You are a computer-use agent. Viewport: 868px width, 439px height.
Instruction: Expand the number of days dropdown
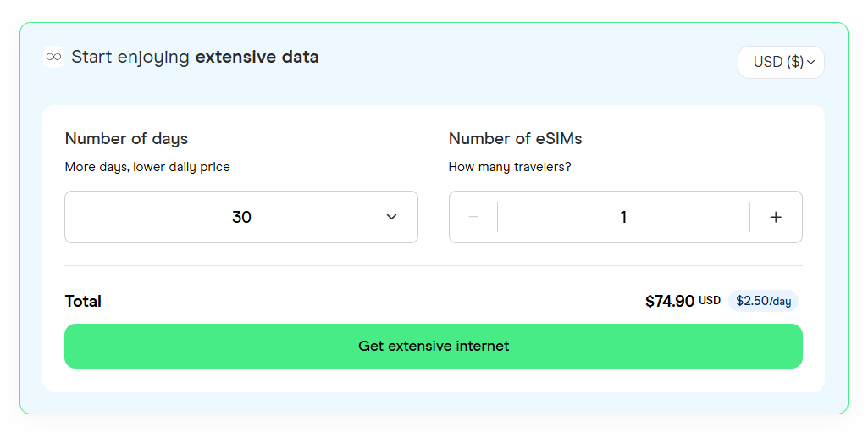[x=241, y=217]
